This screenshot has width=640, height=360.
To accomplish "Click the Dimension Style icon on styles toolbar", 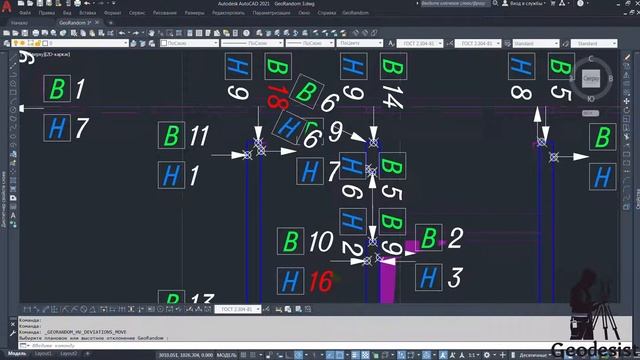I will point(449,43).
